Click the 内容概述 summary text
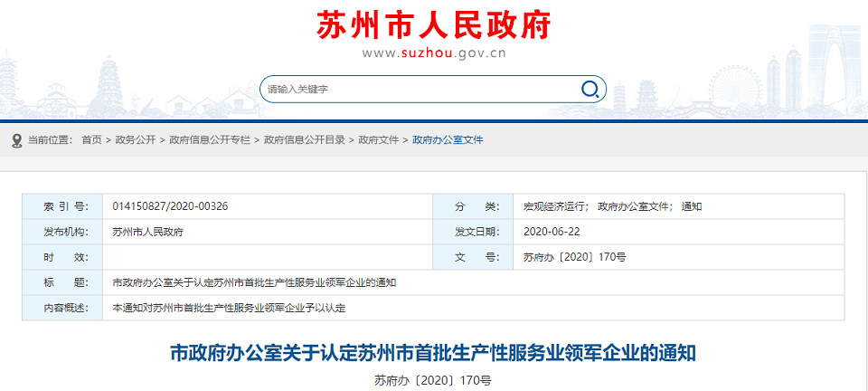Viewport: 868px width, 391px height. tap(229, 308)
